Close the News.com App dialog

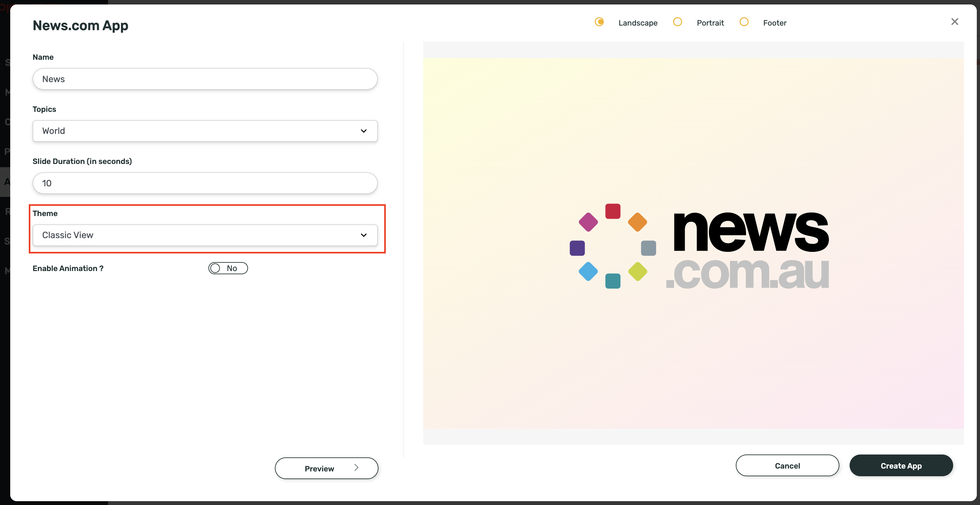pos(955,22)
